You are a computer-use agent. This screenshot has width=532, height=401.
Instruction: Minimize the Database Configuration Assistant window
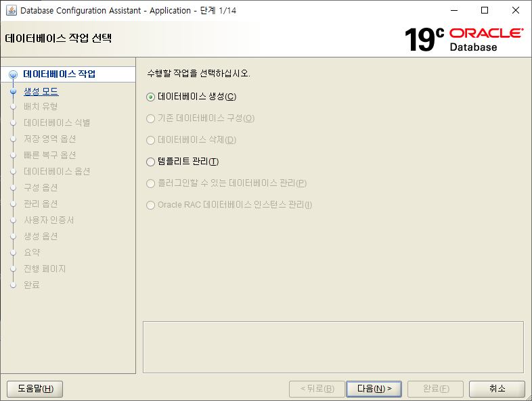454,11
